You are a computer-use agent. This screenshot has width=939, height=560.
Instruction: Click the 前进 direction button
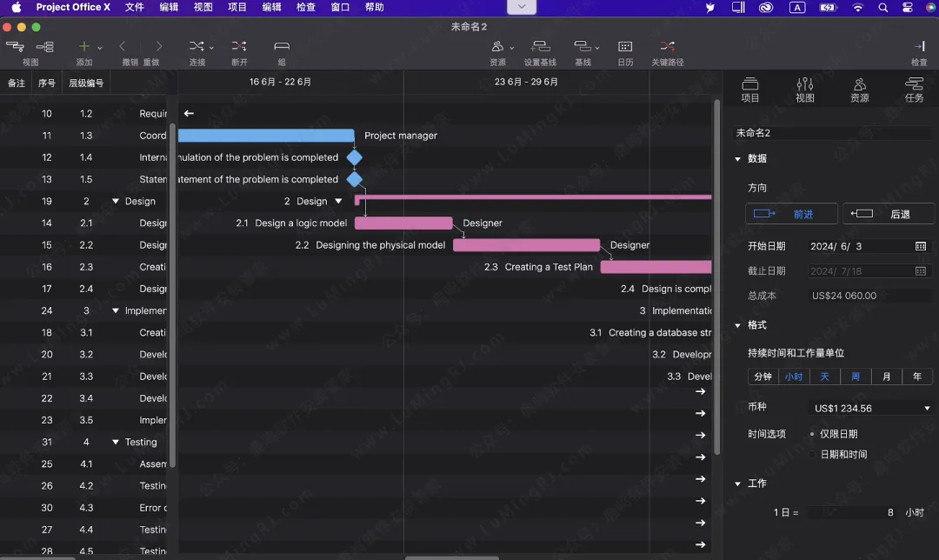pyautogui.click(x=791, y=214)
